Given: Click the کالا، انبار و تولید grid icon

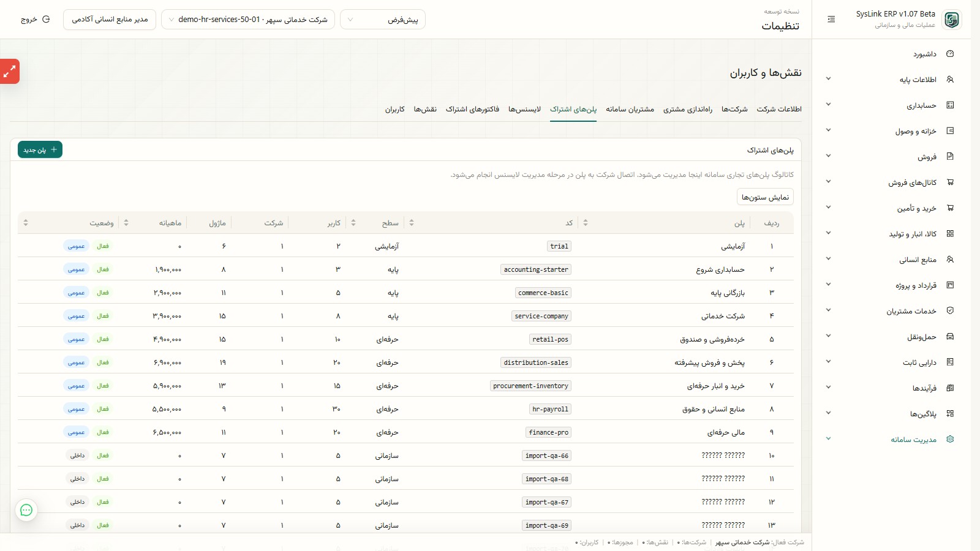Looking at the screenshot, I should tap(950, 234).
